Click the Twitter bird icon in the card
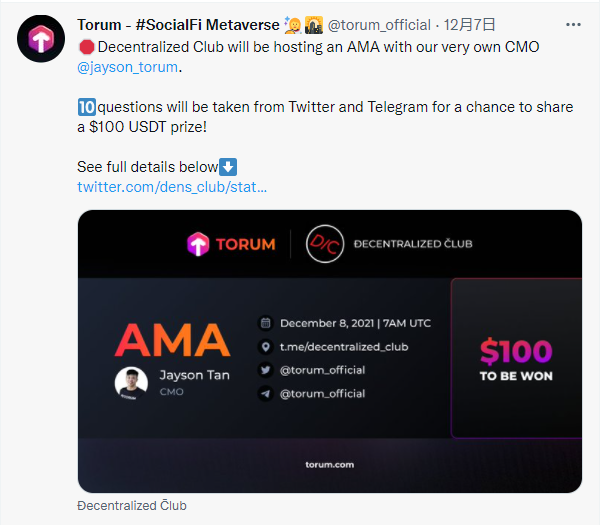Image resolution: width=601 pixels, height=525 pixels. pyautogui.click(x=265, y=370)
